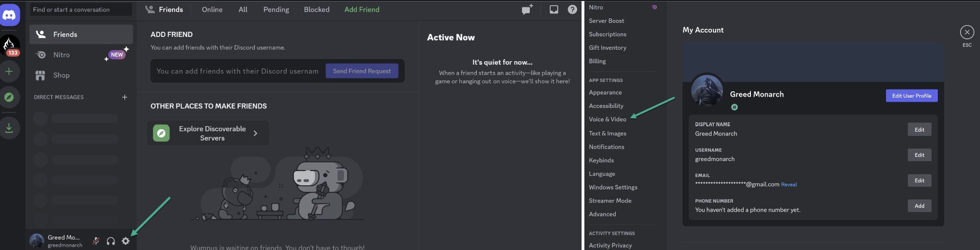Add a server with plus icon
This screenshot has height=250, width=980.
click(9, 71)
